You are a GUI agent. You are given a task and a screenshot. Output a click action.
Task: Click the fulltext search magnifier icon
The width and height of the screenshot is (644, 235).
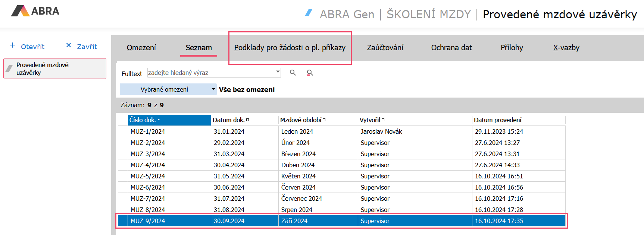pyautogui.click(x=293, y=73)
